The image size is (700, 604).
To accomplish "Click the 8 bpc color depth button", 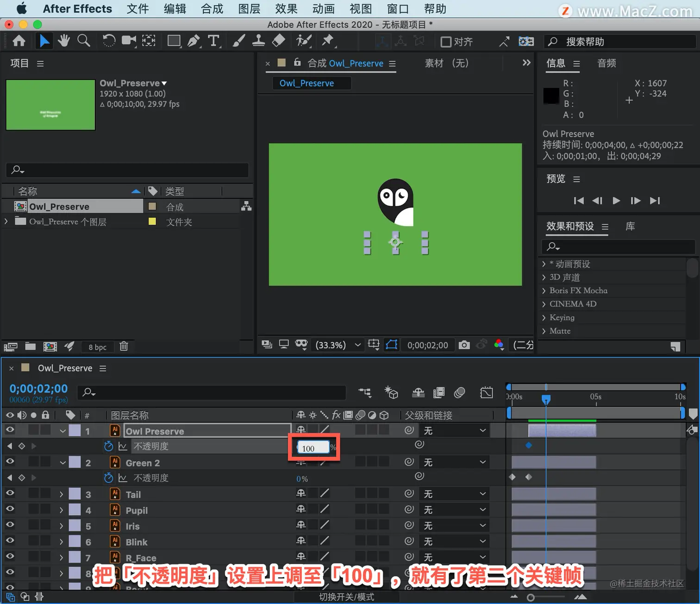I will (97, 347).
